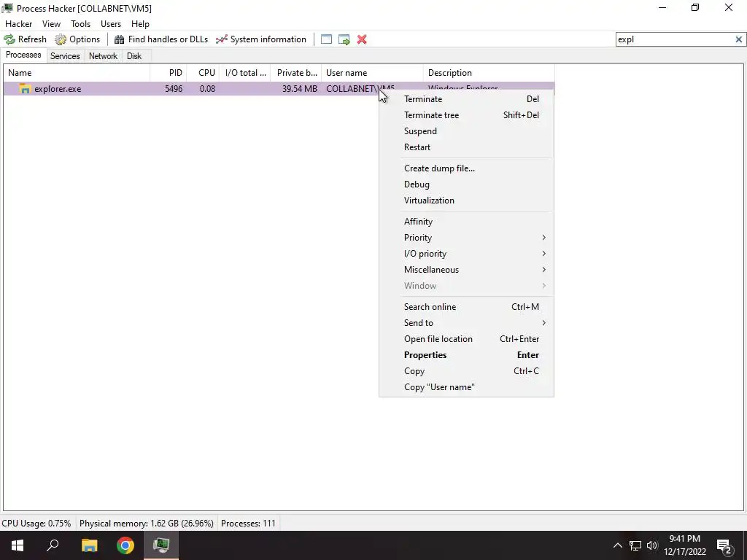
Task: Click the Refresh toolbar button
Action: (x=26, y=39)
